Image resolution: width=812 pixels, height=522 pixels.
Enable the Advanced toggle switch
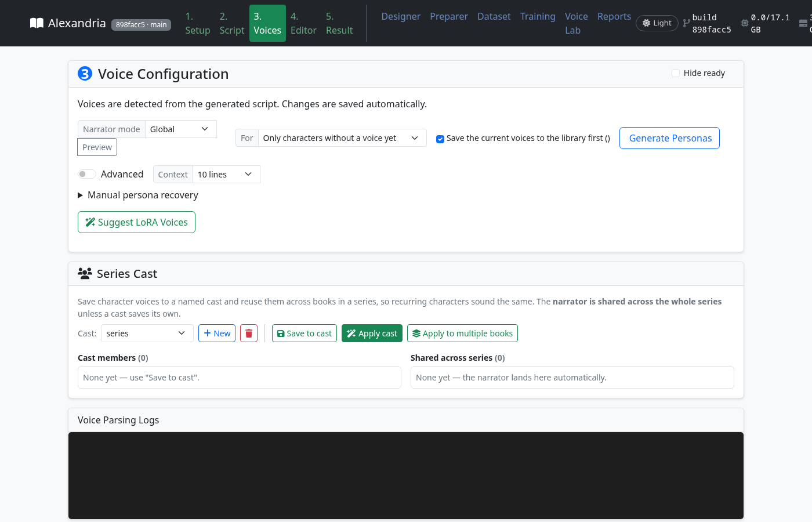point(87,174)
